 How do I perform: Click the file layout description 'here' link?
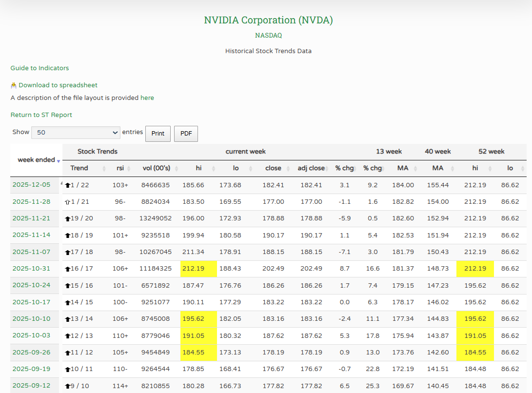147,98
